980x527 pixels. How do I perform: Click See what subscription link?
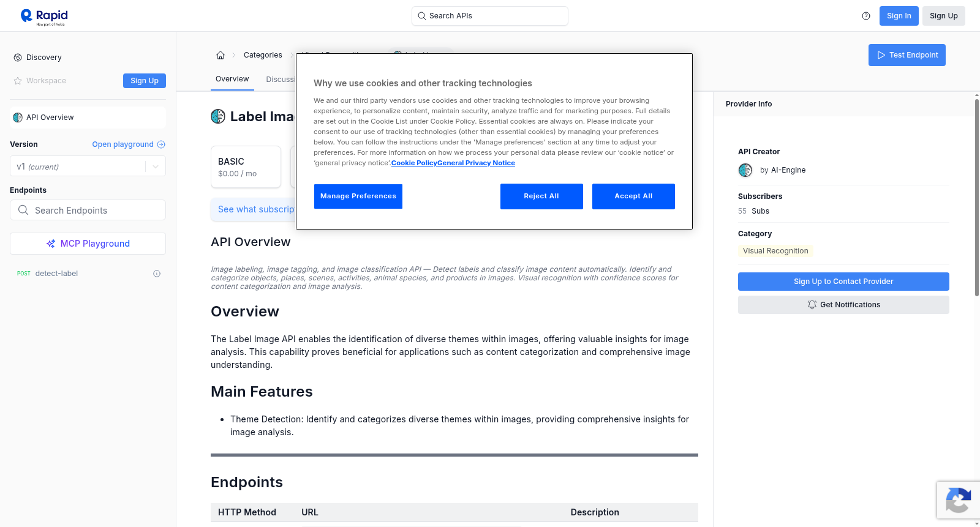[x=257, y=209]
